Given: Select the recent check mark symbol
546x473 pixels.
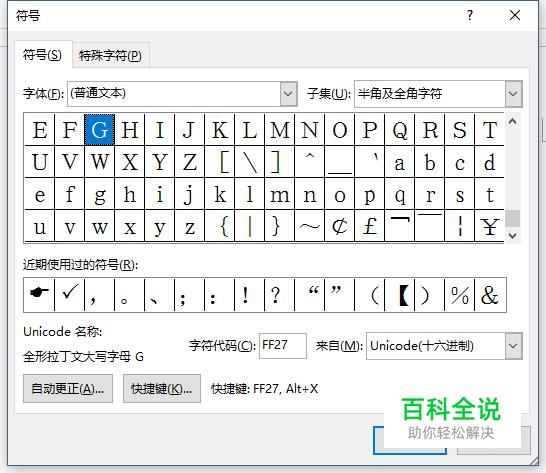Looking at the screenshot, I should [69, 295].
